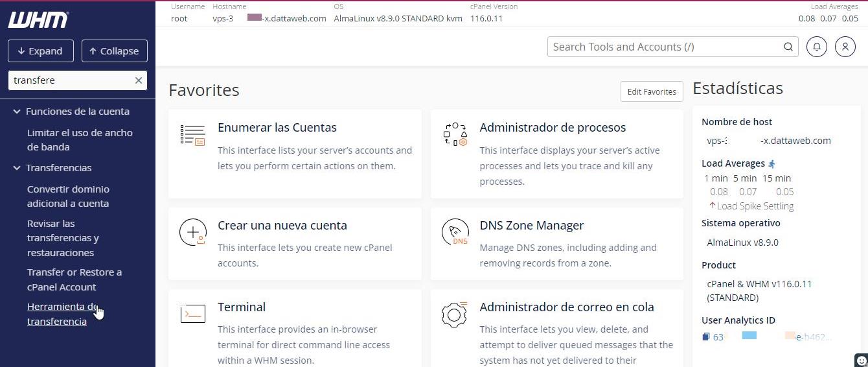Image resolution: width=868 pixels, height=367 pixels.
Task: Click the Terminal prompt icon
Action: (x=193, y=314)
